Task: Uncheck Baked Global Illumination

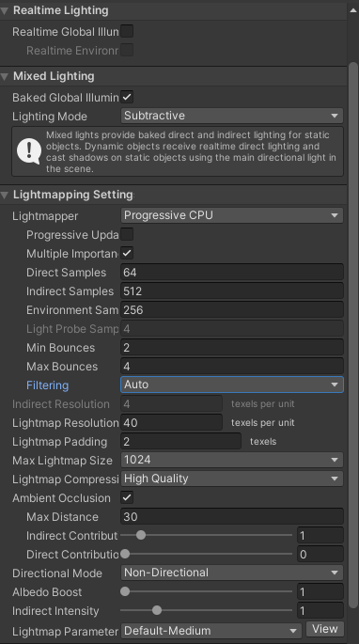Action: coord(127,98)
